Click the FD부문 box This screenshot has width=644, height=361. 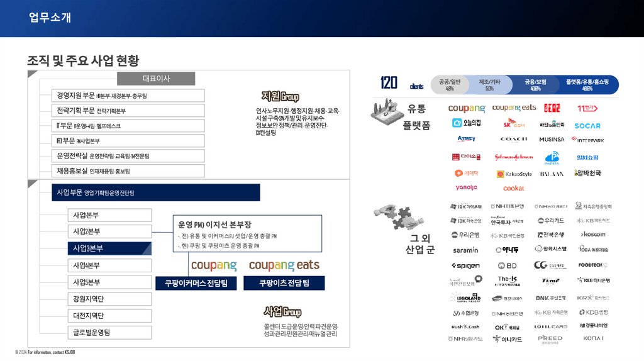click(128, 141)
